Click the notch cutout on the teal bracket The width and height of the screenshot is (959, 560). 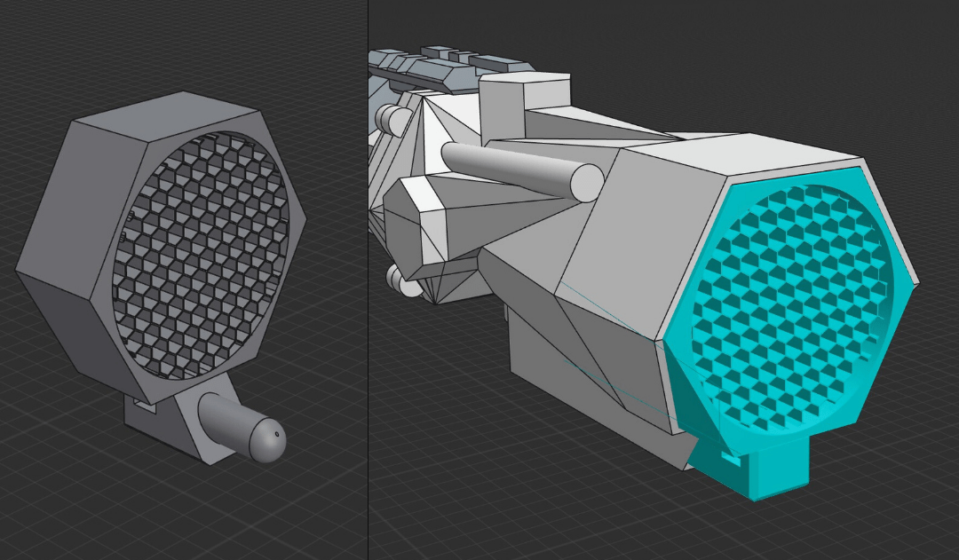730,461
